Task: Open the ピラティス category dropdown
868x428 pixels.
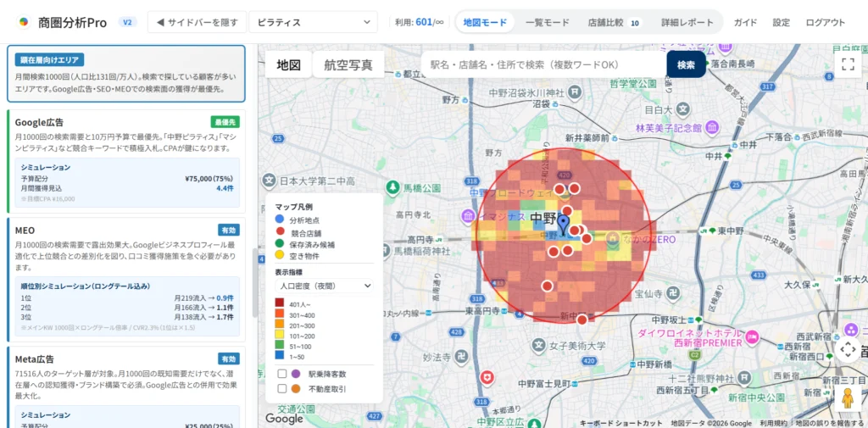Action: (314, 22)
